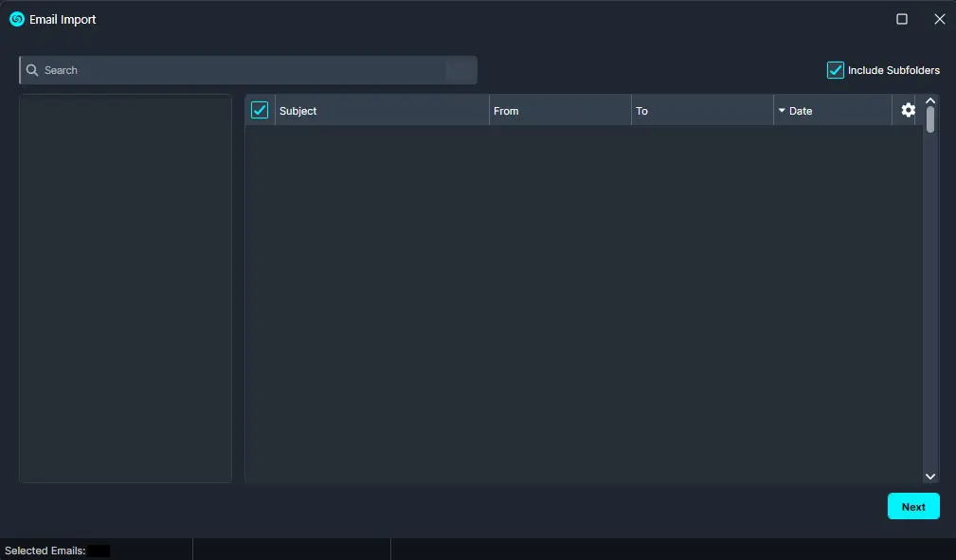Click the scrollbar down arrow
The height and width of the screenshot is (560, 956).
tap(930, 477)
